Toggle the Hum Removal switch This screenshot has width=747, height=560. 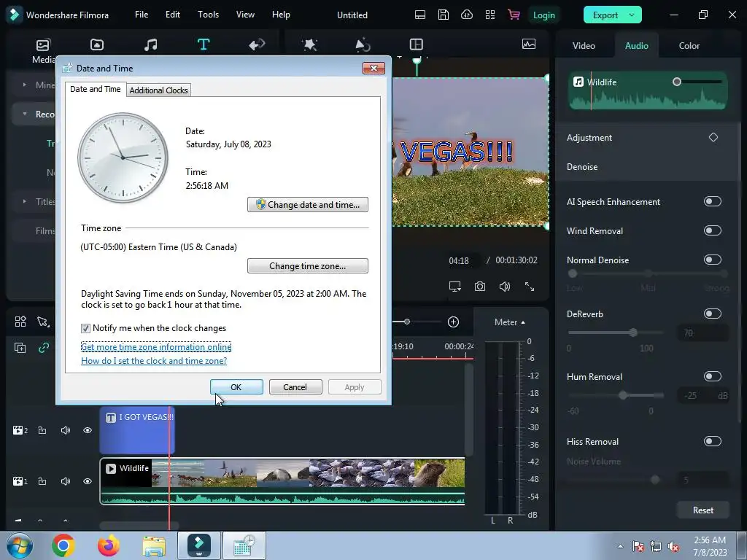[712, 376]
